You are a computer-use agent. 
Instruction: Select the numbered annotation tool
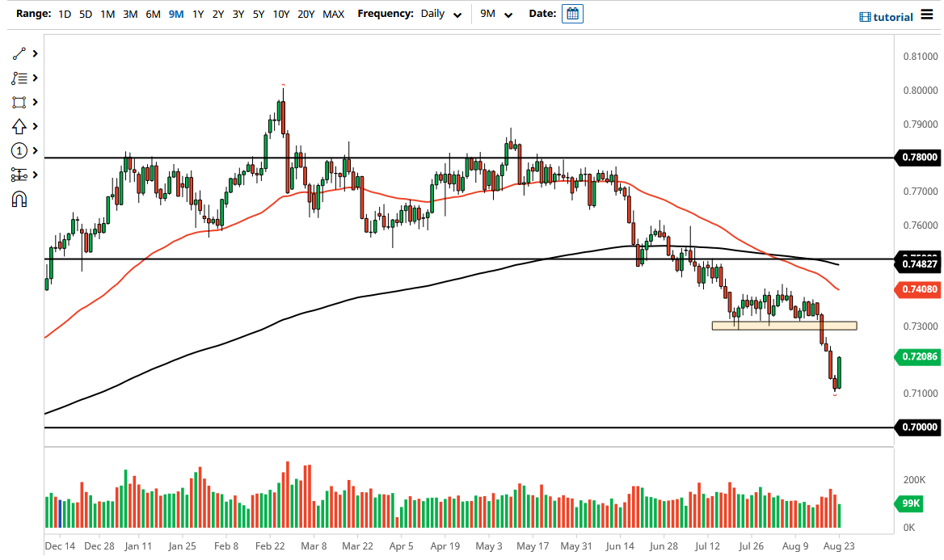18,150
